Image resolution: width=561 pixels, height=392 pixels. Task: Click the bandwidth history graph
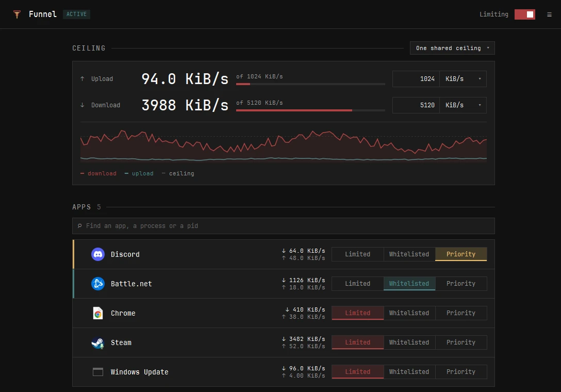284,145
